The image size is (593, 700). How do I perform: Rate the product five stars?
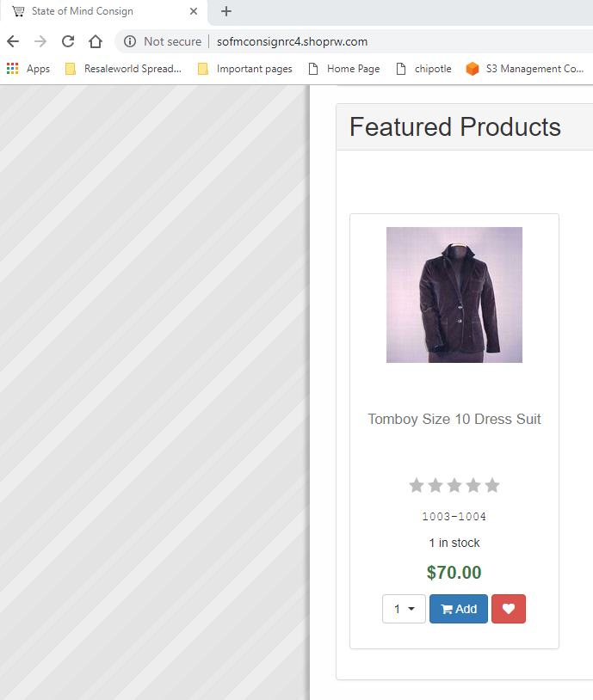pos(492,485)
